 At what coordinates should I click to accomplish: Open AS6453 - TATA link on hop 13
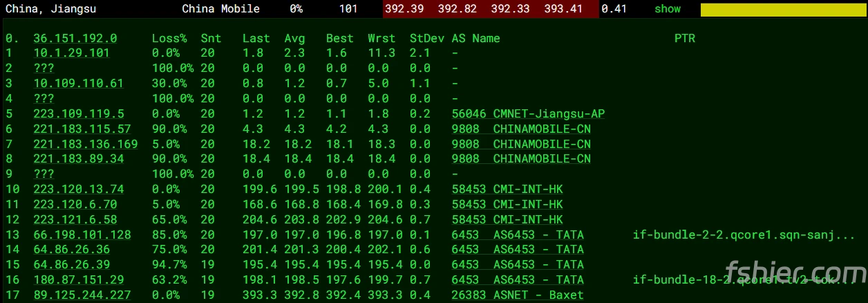click(x=518, y=235)
